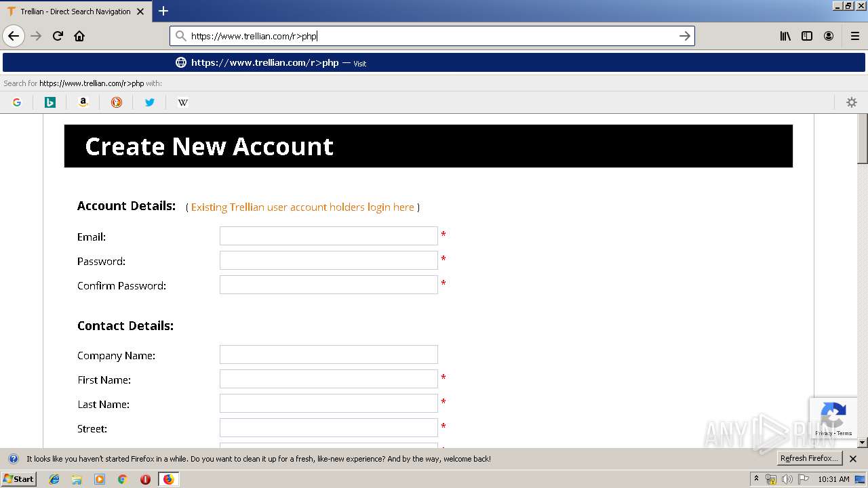Close the Trellian tab
Image resolution: width=868 pixels, height=488 pixels.
(140, 12)
